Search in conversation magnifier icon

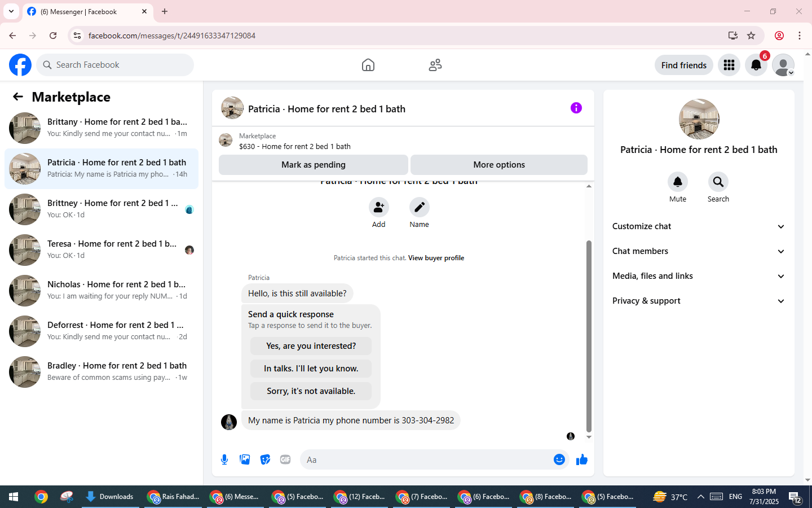pos(718,182)
